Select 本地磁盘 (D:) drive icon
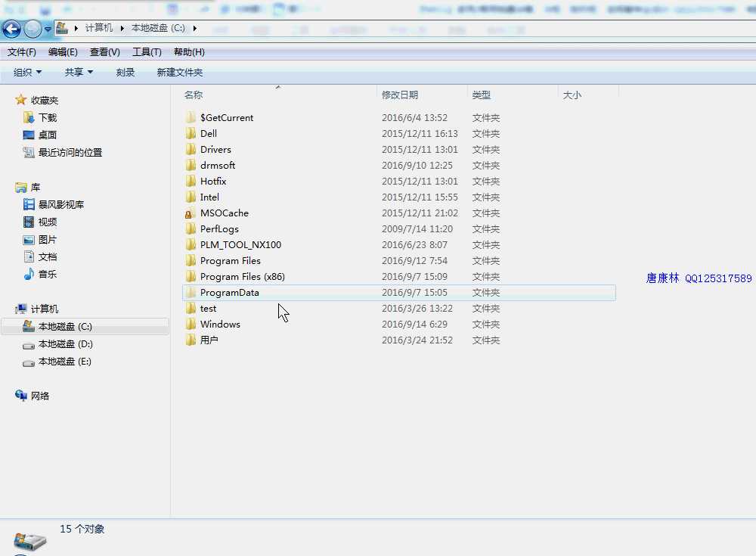This screenshot has height=556, width=756. click(x=29, y=345)
